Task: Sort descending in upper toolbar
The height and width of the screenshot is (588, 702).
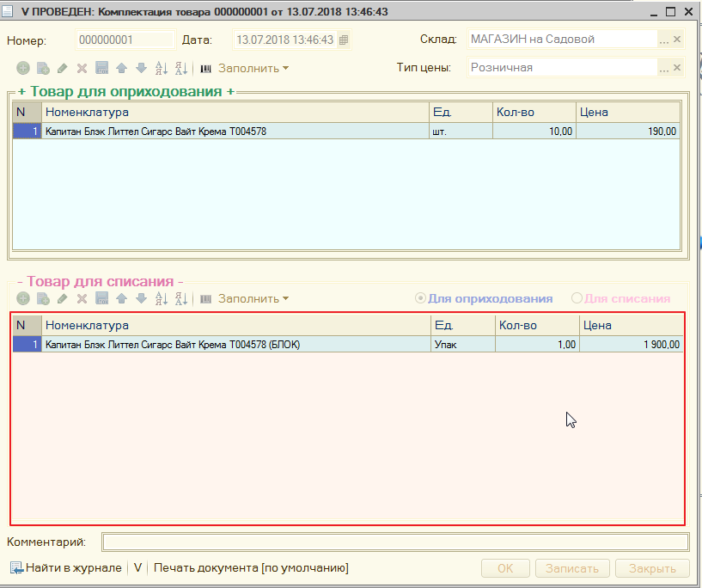Action: [x=181, y=68]
